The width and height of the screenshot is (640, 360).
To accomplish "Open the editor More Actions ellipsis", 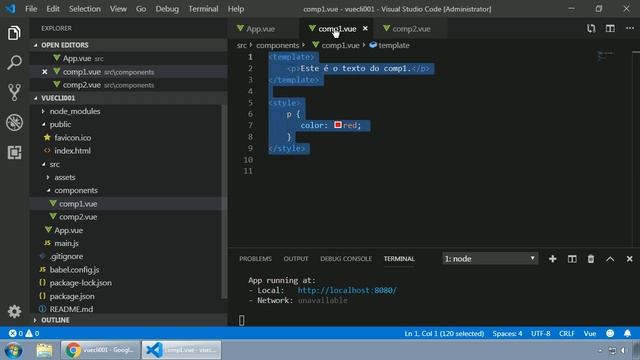I will (x=630, y=29).
